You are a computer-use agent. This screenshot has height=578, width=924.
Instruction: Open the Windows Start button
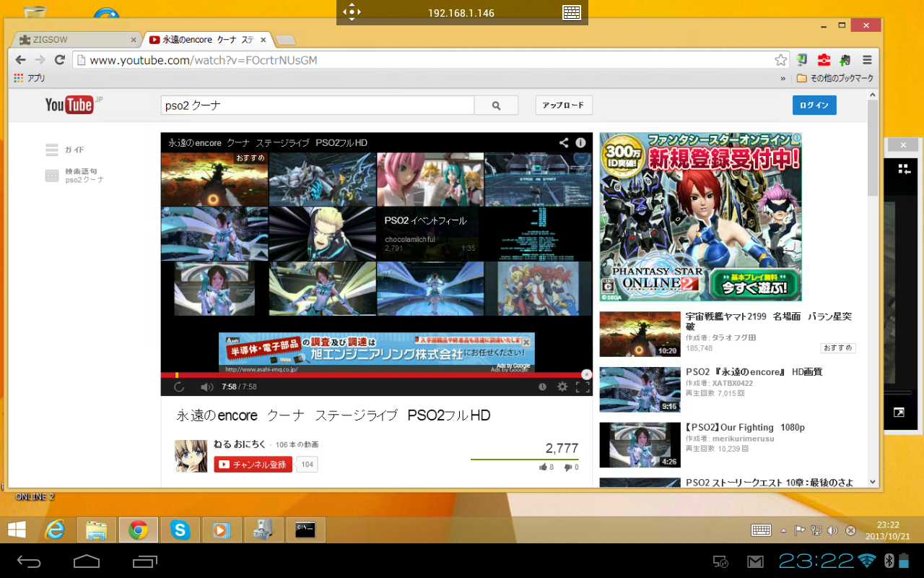(17, 530)
